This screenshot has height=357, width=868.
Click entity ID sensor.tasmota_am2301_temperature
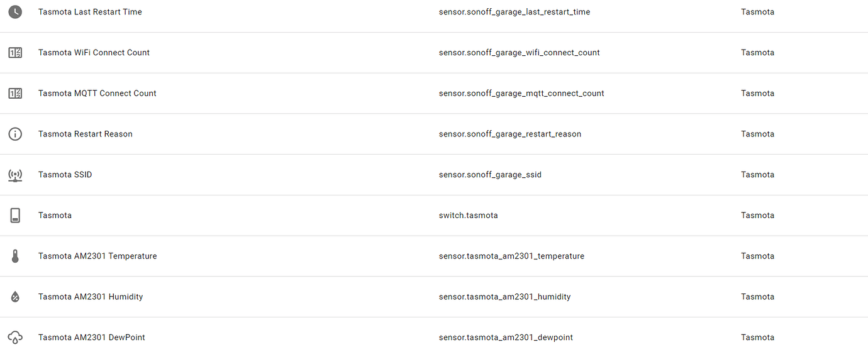pos(511,256)
